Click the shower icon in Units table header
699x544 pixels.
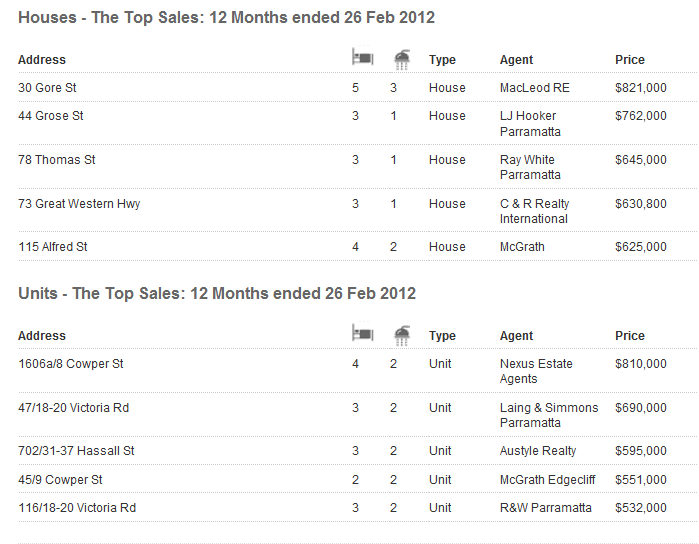point(401,334)
